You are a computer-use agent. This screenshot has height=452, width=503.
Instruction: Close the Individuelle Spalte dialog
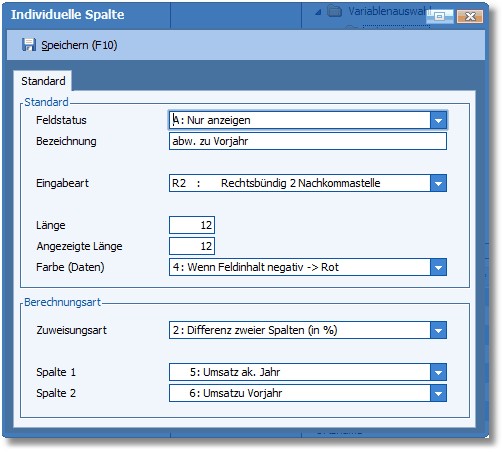point(470,16)
